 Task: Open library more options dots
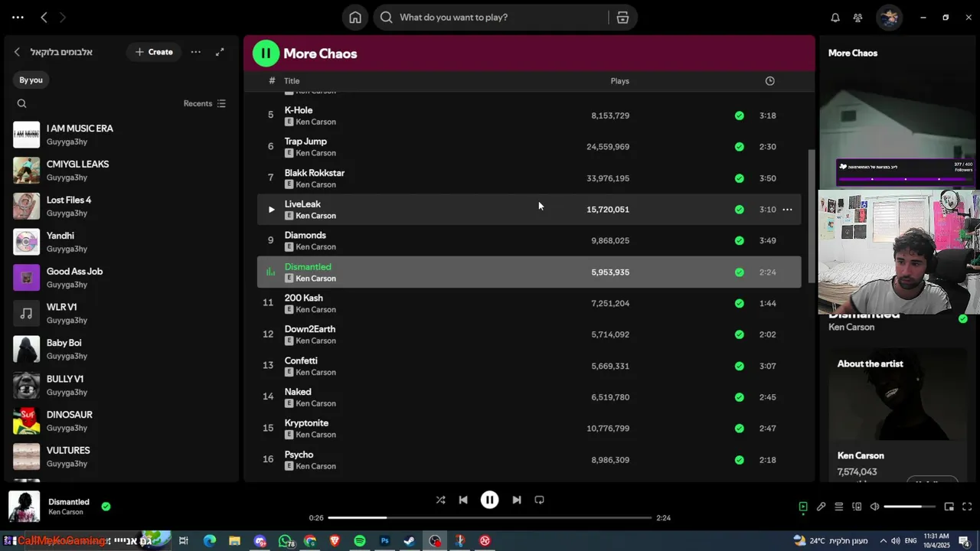click(196, 52)
